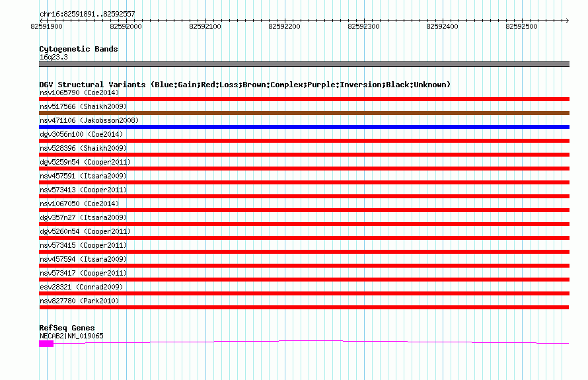
Task: Click the Cytogenetic Bands track title
Action: 79,49
